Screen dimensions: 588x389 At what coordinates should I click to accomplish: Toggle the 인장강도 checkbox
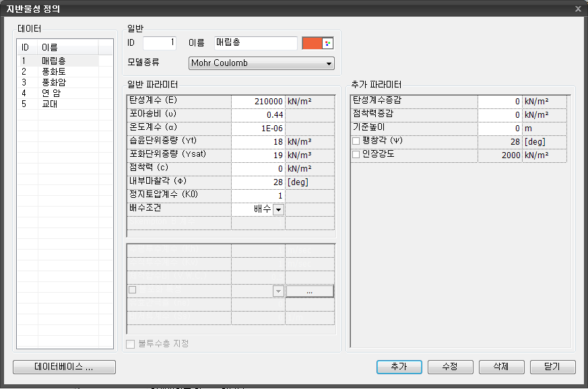(356, 155)
